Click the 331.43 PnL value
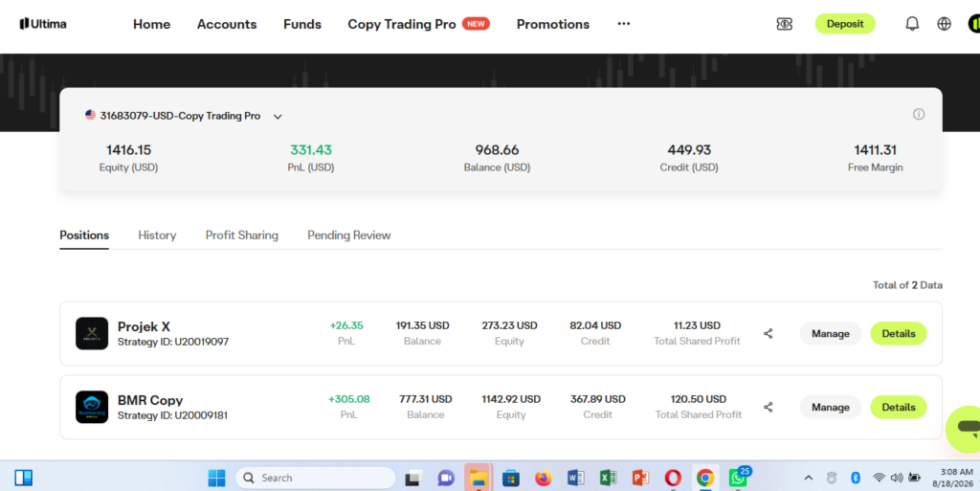The image size is (980, 491). tap(311, 150)
